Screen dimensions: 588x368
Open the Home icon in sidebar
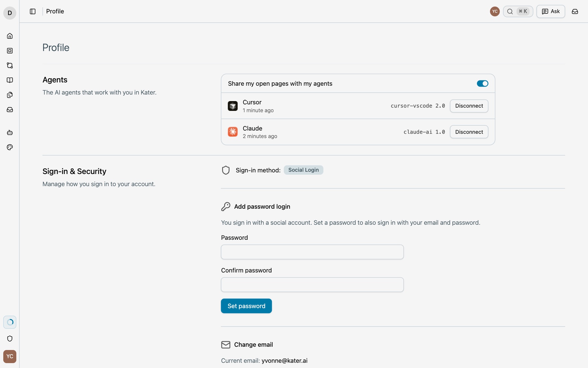tap(10, 36)
